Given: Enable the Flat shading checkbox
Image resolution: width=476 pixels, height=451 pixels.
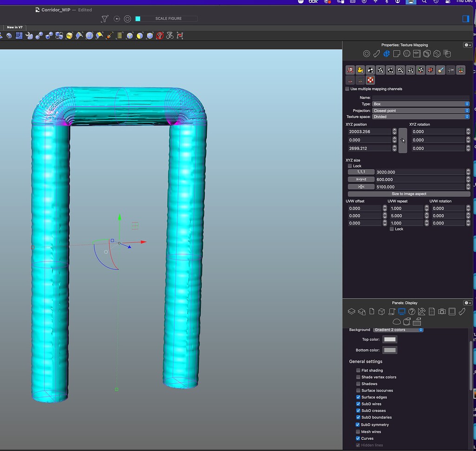Looking at the screenshot, I should click(358, 370).
